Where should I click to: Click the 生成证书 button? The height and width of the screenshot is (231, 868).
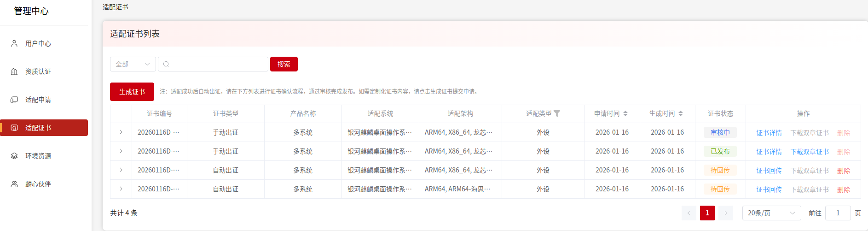[132, 92]
